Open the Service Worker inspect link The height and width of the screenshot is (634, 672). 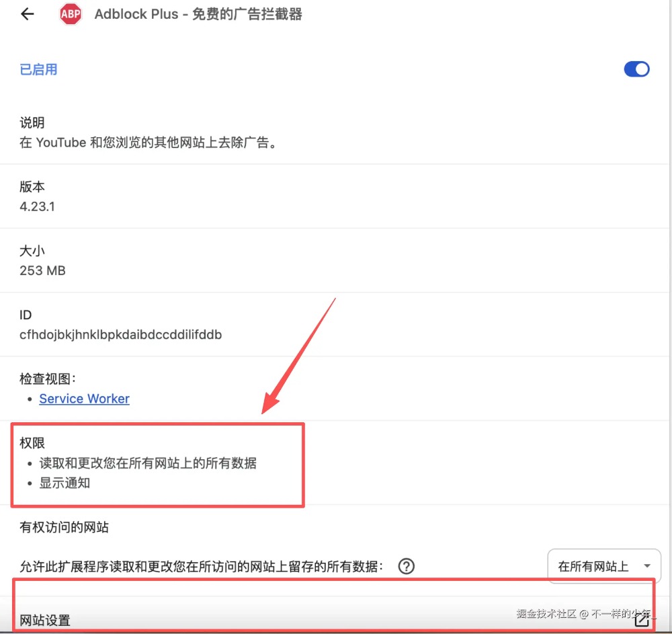click(x=84, y=399)
